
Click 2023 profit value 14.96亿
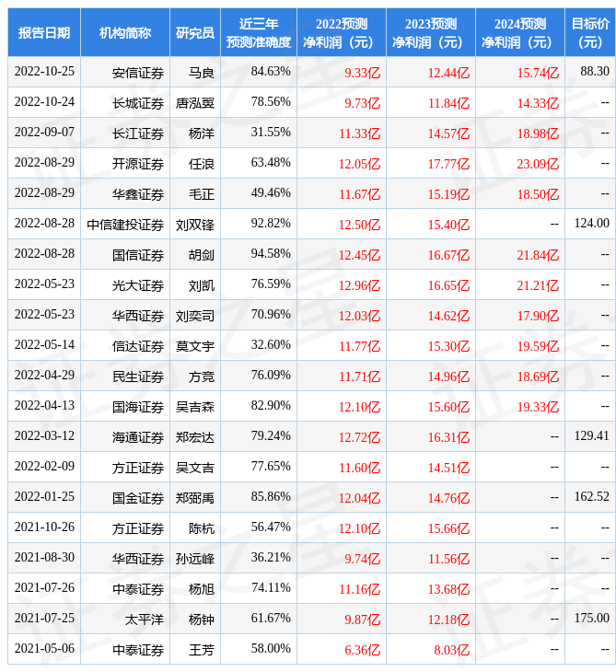point(448,377)
